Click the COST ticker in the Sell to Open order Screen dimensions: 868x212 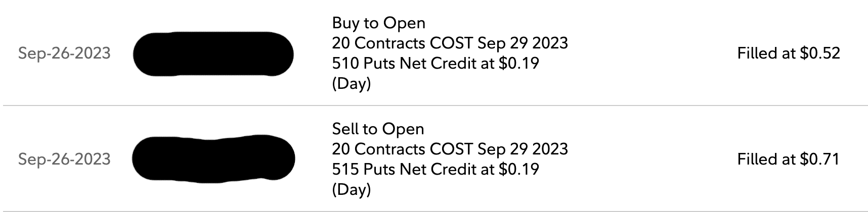tap(451, 149)
